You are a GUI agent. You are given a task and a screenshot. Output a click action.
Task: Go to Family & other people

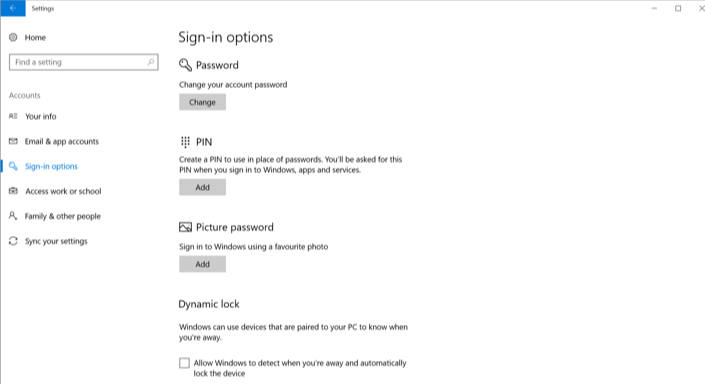62,216
